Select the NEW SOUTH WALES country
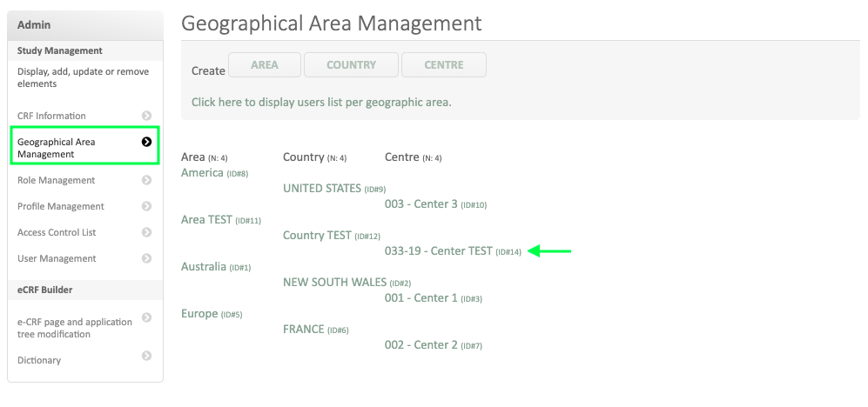Screen dimensions: 868x407 click(334, 283)
